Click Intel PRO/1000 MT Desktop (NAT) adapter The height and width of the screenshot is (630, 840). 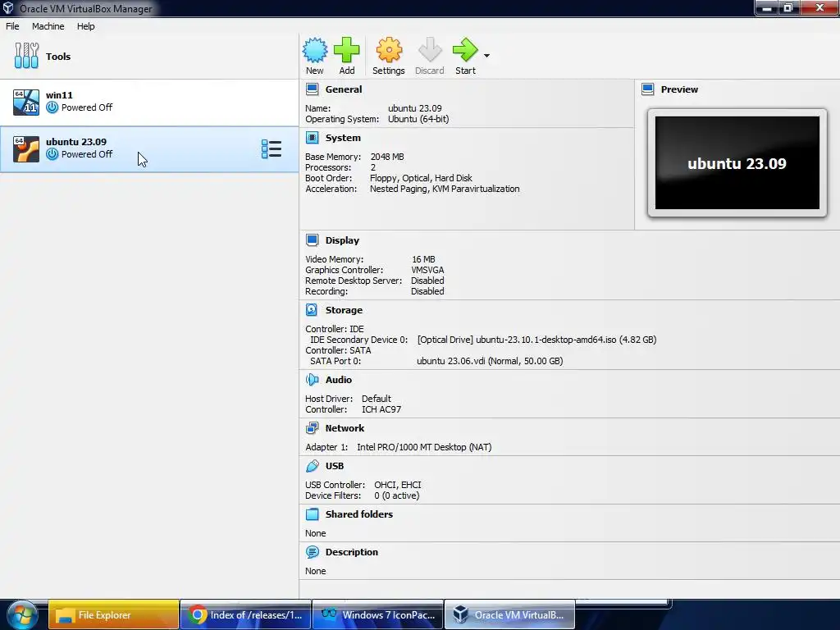click(x=424, y=447)
